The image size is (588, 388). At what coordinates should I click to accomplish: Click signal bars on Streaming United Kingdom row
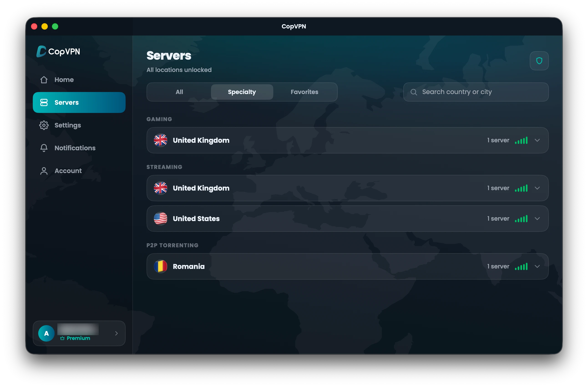(x=521, y=188)
